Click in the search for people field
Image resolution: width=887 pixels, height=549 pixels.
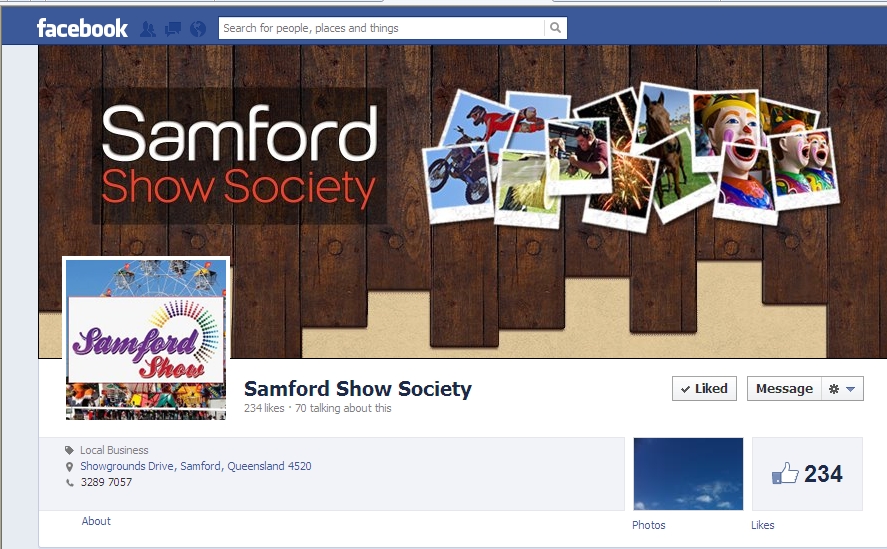point(382,28)
